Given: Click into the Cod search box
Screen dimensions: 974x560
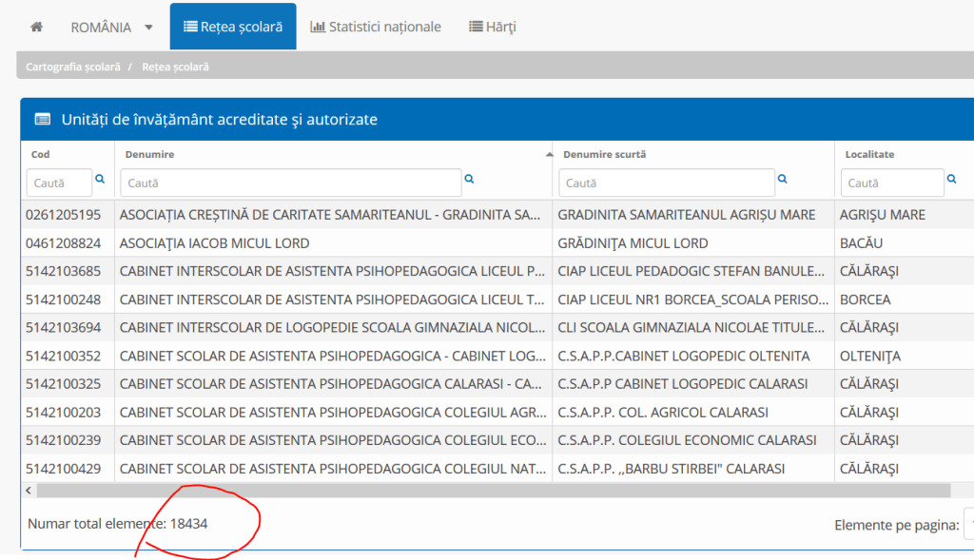Looking at the screenshot, I should tap(59, 183).
